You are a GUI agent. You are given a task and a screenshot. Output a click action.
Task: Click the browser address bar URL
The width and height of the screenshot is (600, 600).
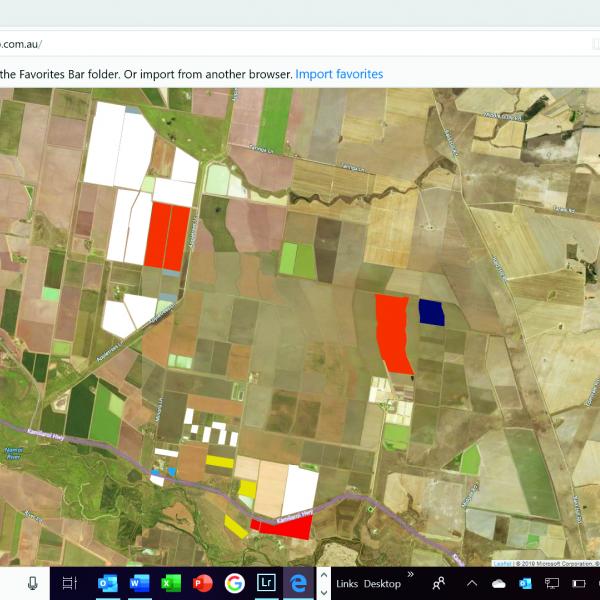(20, 44)
